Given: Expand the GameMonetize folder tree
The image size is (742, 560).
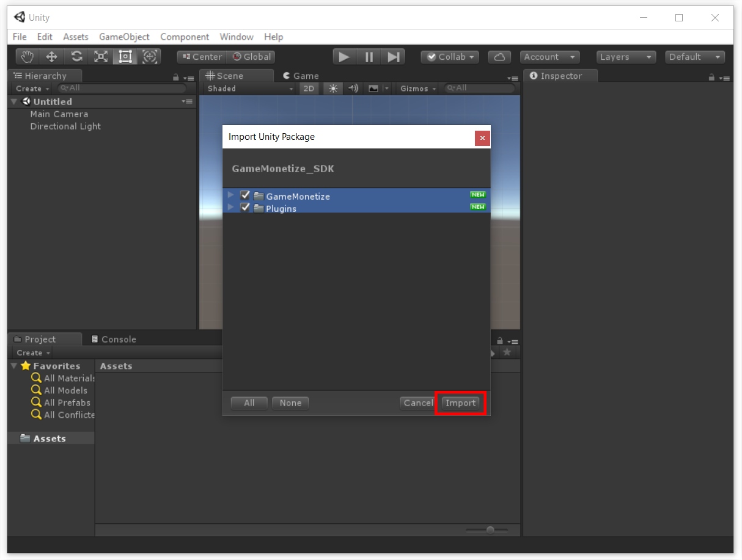Looking at the screenshot, I should 230,195.
